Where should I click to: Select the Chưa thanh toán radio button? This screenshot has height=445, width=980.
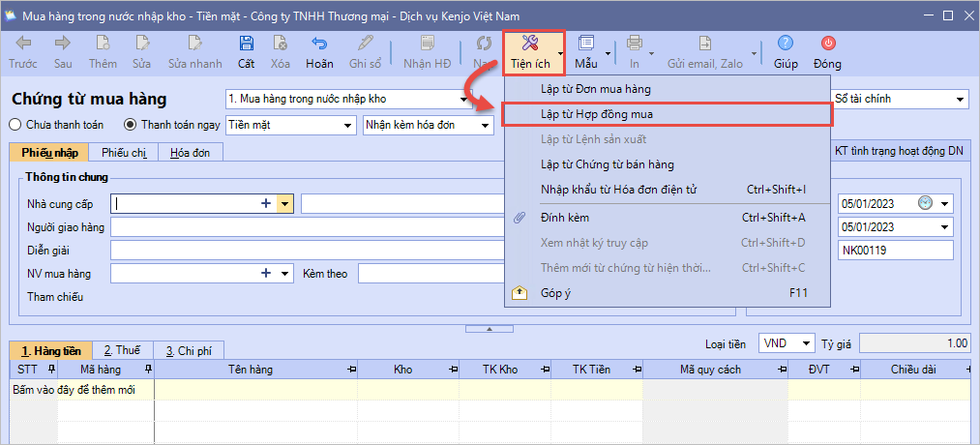tap(15, 124)
